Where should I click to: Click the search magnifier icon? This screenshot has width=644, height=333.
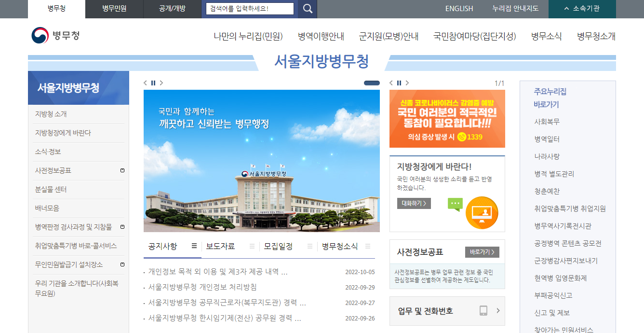point(307,9)
